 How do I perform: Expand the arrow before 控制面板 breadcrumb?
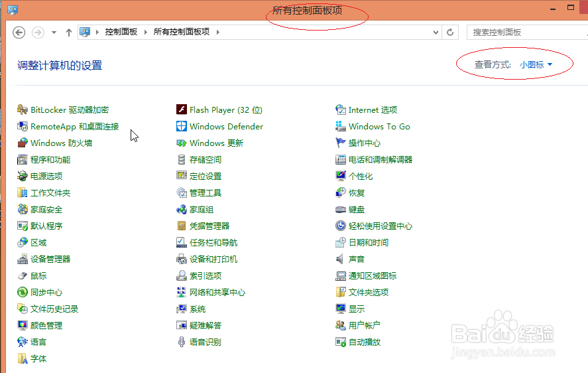click(97, 33)
